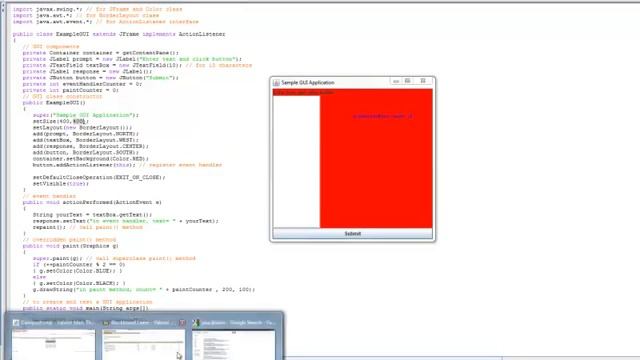Click the Java icon in the Sample GUI title bar
Image resolution: width=640 pixels, height=360 pixels.
(276, 82)
